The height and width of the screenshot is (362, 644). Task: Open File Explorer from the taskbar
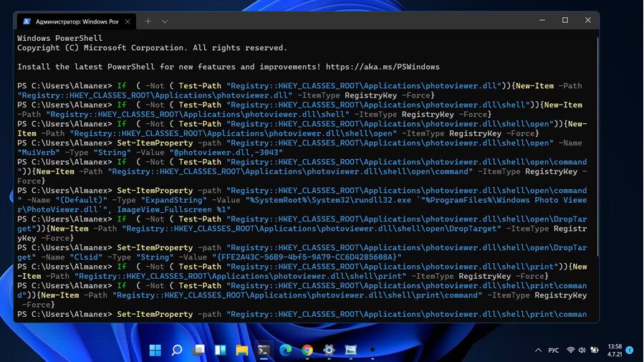click(x=242, y=350)
